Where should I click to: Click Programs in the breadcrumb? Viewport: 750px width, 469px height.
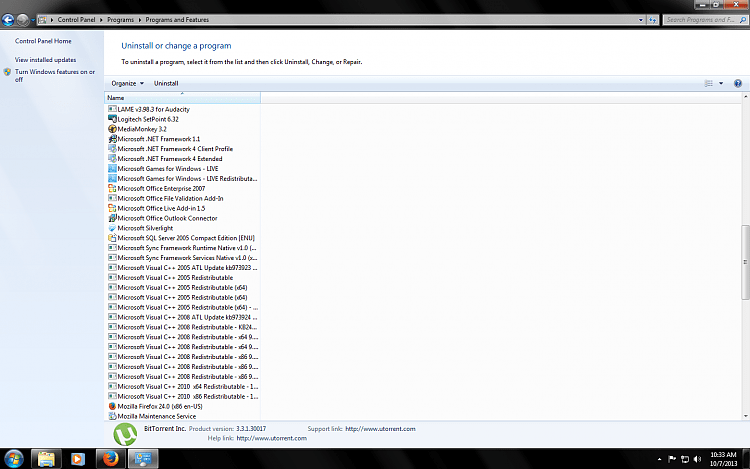coord(121,20)
